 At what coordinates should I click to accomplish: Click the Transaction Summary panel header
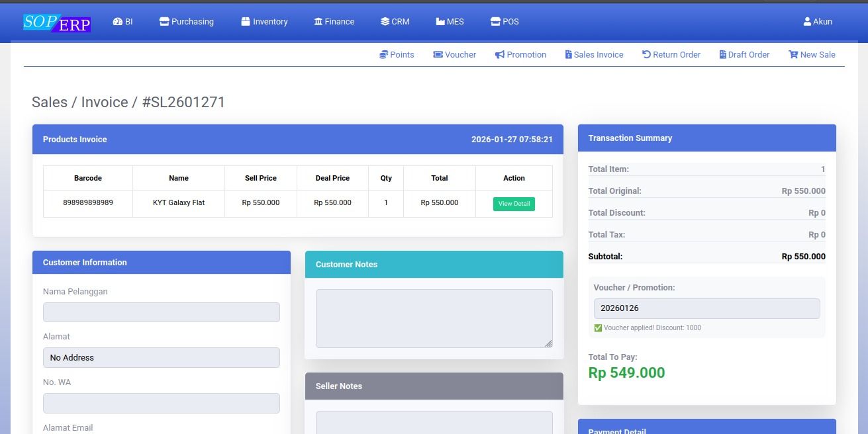[x=707, y=138]
